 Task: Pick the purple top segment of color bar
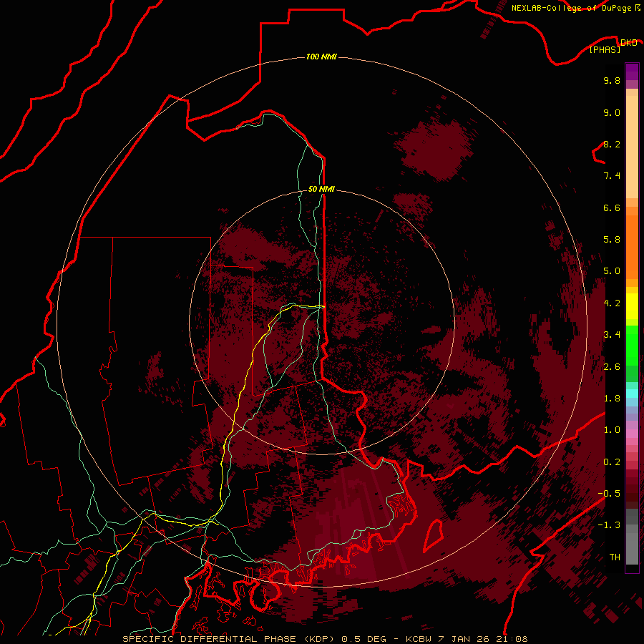(x=632, y=72)
